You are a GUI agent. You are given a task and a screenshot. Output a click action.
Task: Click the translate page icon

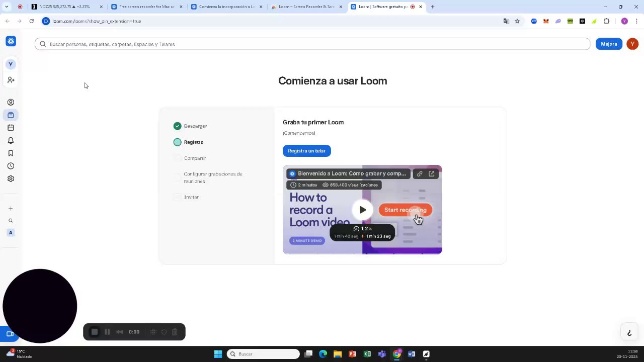click(506, 21)
